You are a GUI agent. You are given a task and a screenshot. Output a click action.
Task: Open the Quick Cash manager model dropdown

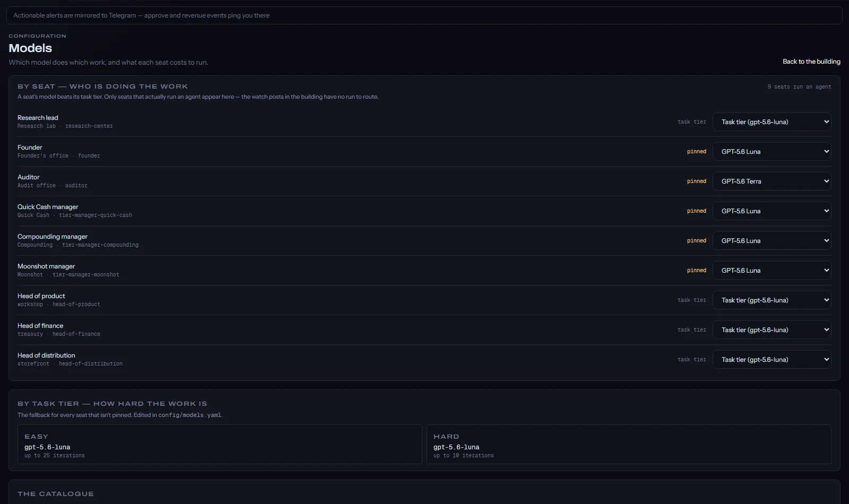772,211
